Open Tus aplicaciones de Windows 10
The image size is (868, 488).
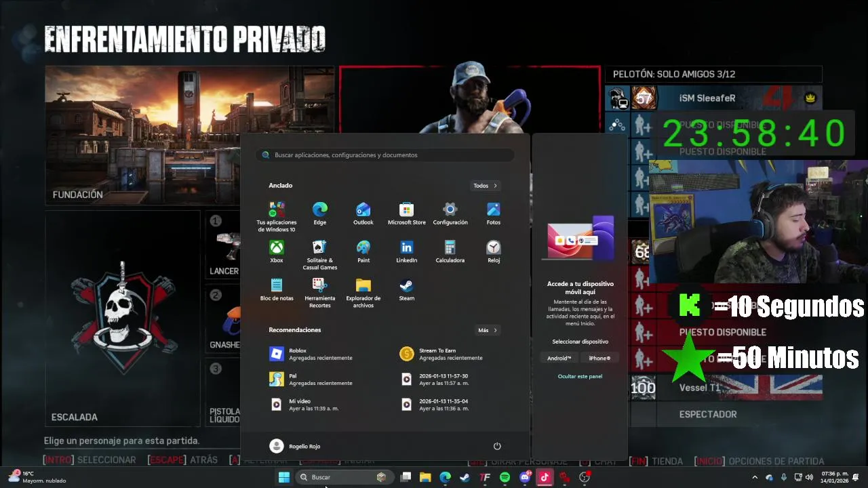[277, 217]
